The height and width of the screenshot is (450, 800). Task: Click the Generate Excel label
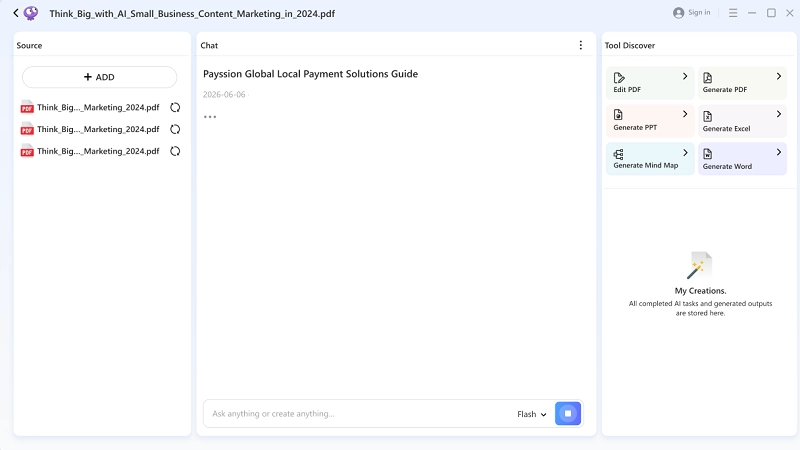[727, 129]
